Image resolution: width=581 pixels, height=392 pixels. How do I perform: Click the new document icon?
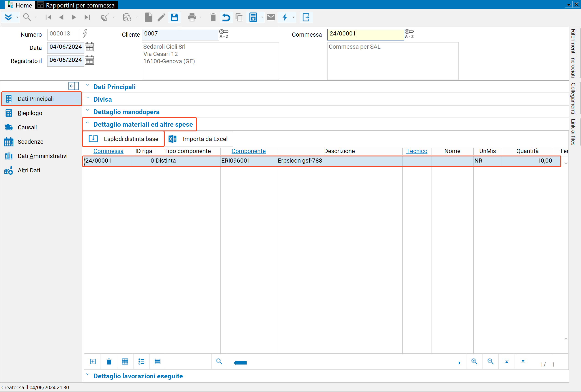click(x=149, y=17)
